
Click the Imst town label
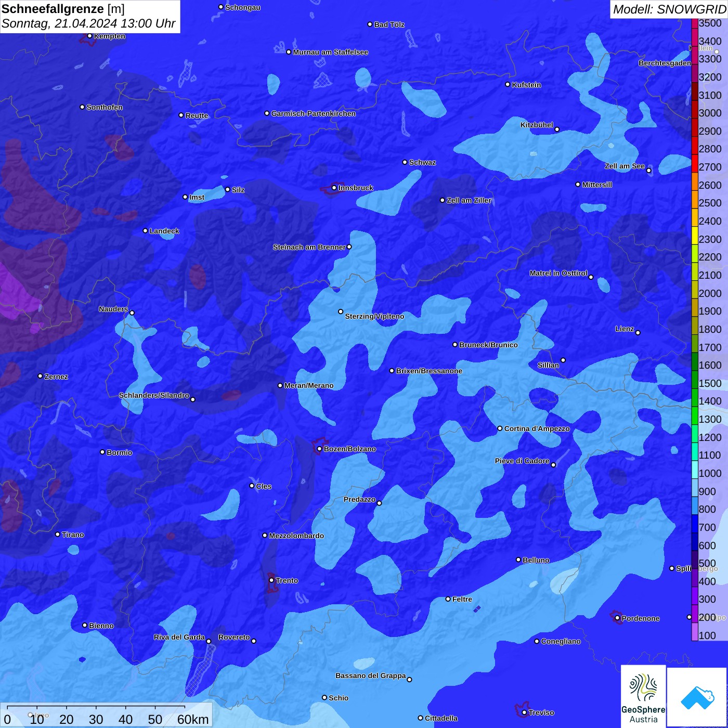click(x=197, y=197)
